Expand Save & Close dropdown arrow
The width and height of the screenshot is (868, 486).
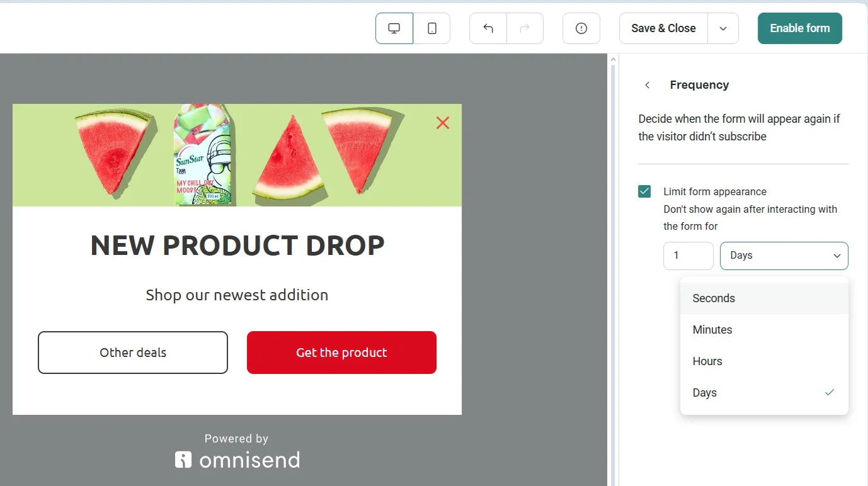(723, 28)
